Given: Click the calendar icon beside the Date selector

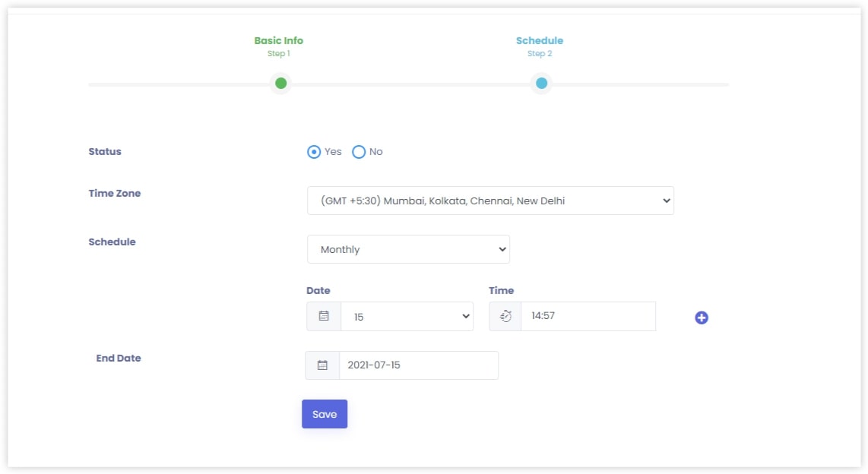Looking at the screenshot, I should (322, 316).
